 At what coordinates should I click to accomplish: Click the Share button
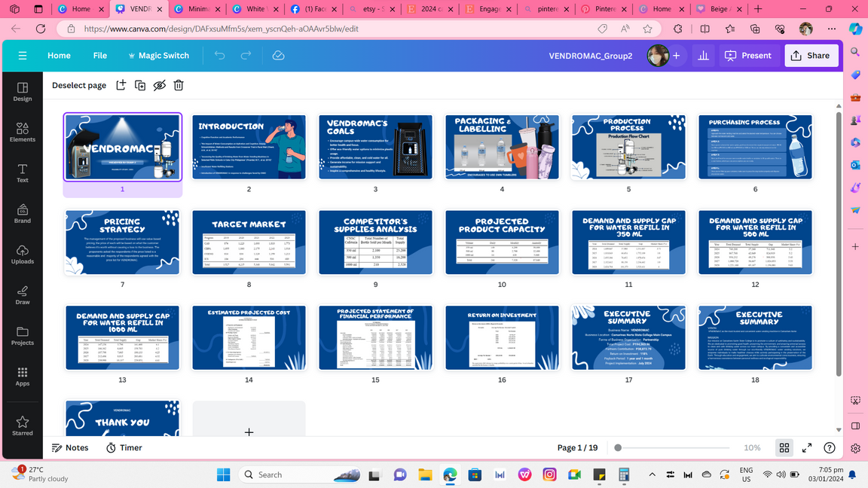click(811, 56)
